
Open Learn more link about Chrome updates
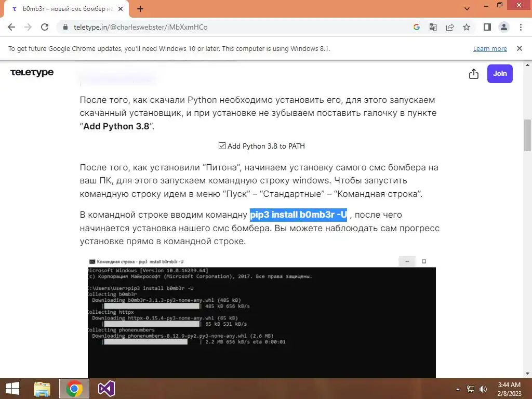tap(490, 48)
